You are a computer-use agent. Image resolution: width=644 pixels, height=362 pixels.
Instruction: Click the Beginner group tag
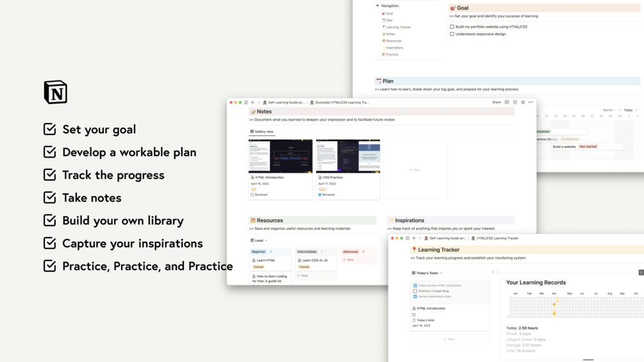click(259, 252)
